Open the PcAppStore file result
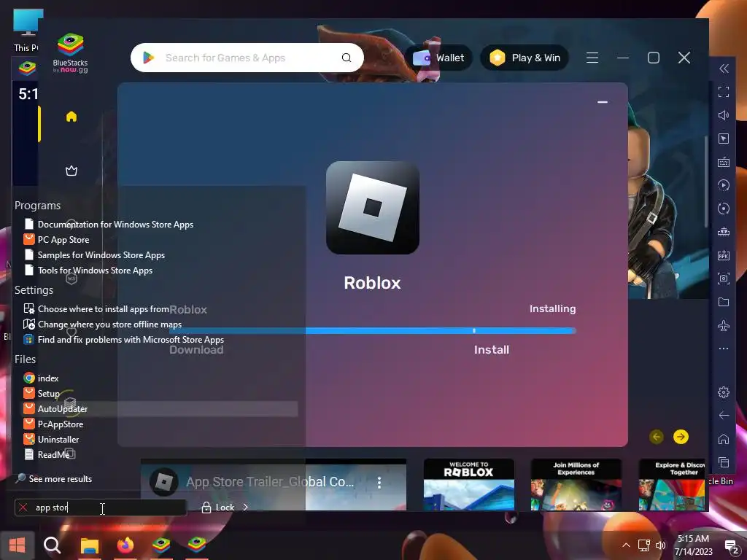Viewport: 747px width, 560px height. (x=60, y=424)
